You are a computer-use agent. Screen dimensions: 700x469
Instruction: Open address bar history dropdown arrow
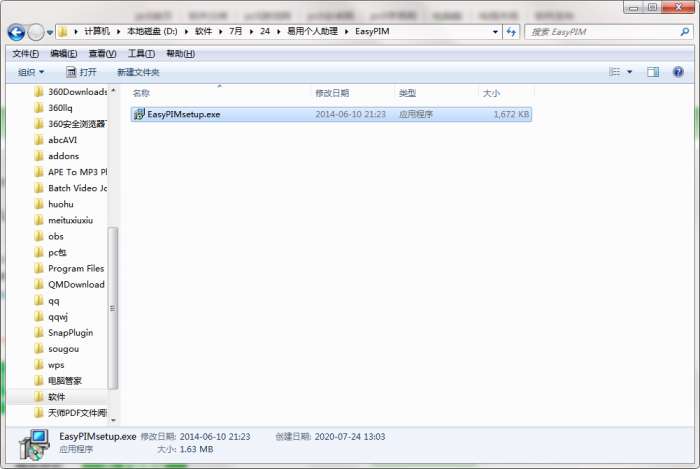coord(495,32)
